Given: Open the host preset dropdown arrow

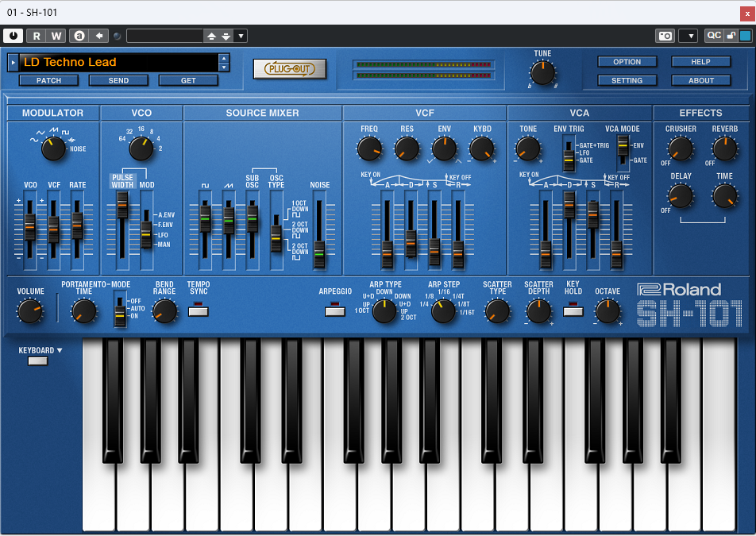Looking at the screenshot, I should coord(241,37).
